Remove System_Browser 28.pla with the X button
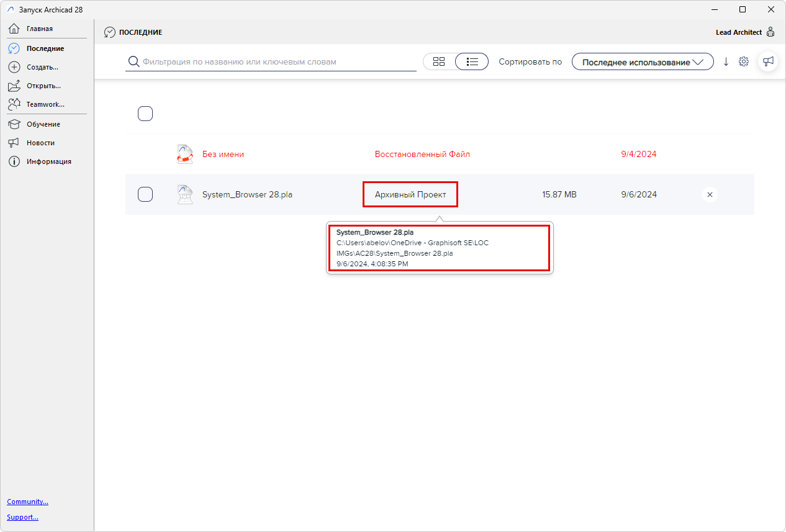 pos(710,194)
